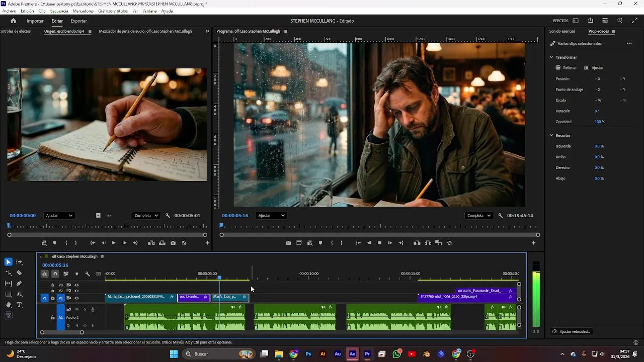The width and height of the screenshot is (644, 362).
Task: Click the timeline horizontal zoom scrollbar
Action: (62, 332)
